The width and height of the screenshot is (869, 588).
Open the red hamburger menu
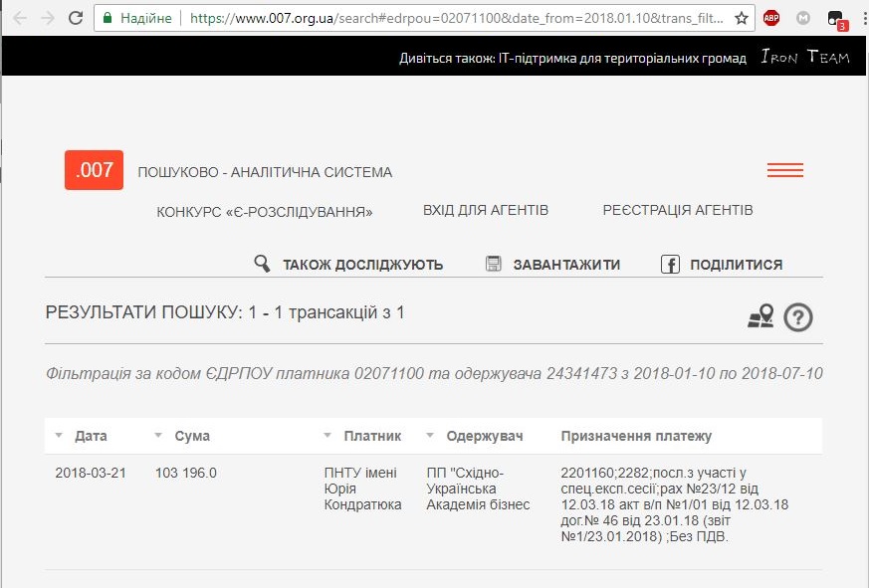784,170
